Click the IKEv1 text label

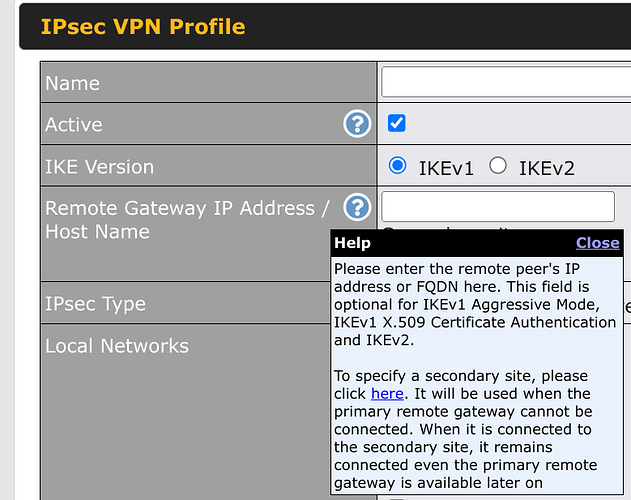[447, 168]
